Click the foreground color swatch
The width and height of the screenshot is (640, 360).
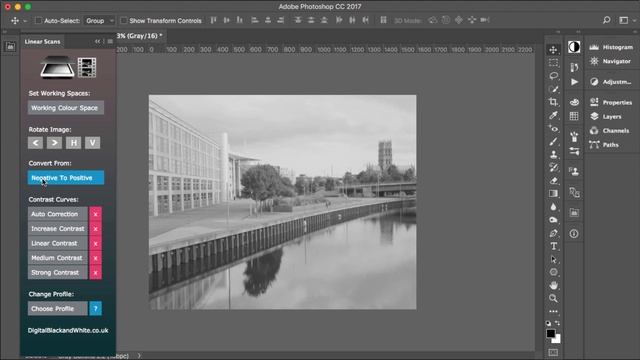coord(551,333)
